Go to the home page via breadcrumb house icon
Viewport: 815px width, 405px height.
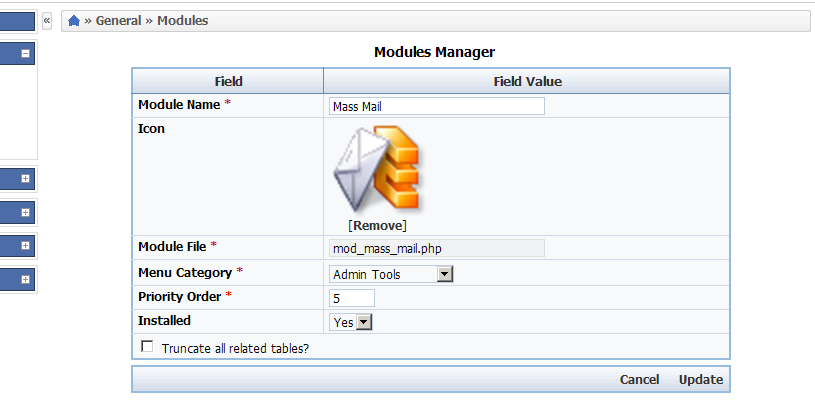[74, 21]
